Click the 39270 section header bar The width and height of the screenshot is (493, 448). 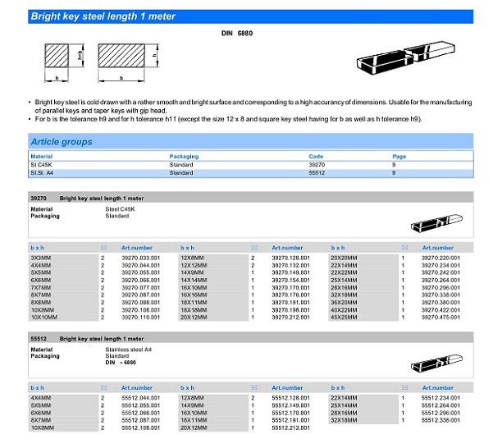click(246, 199)
